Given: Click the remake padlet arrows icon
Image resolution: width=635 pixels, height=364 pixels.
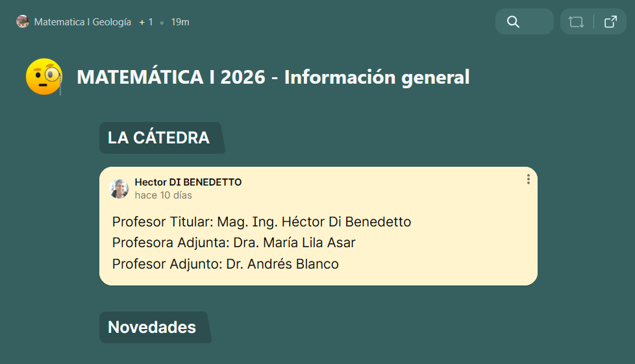Looking at the screenshot, I should [x=576, y=22].
